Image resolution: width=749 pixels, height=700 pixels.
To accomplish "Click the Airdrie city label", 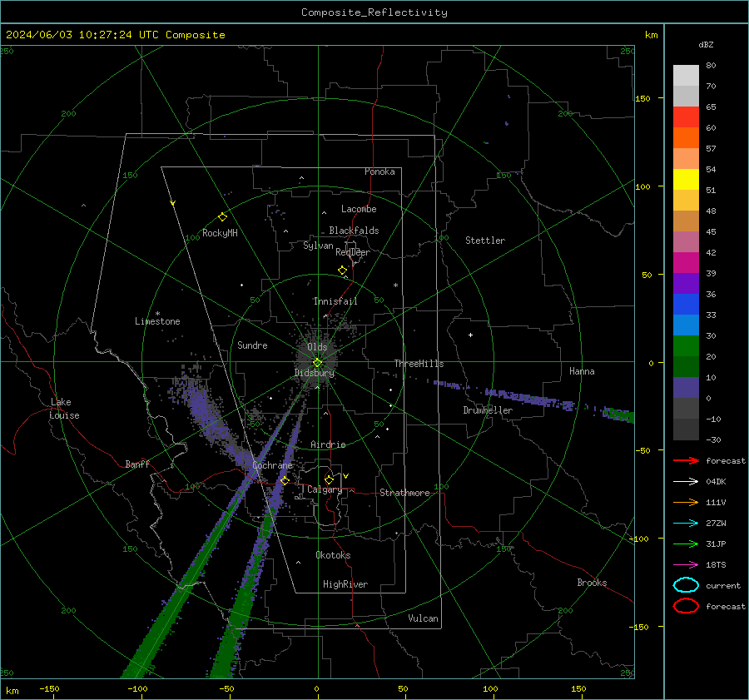I will pyautogui.click(x=328, y=444).
